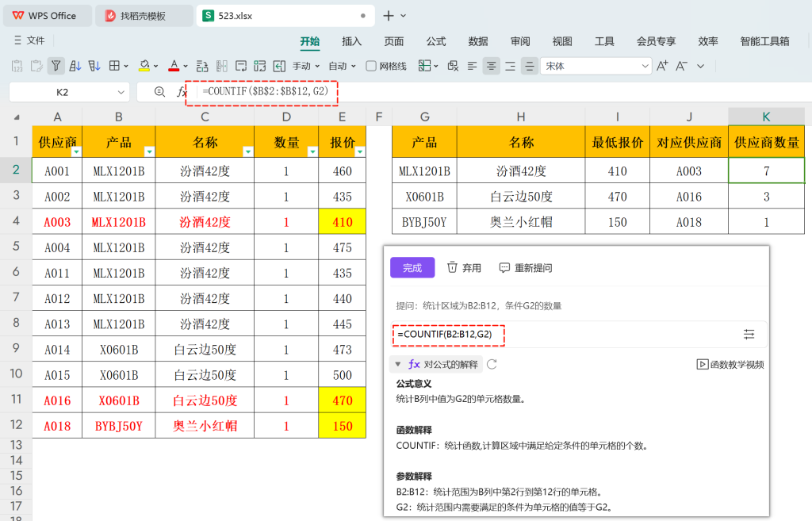Open the 函数教学视频 link
This screenshot has width=812, height=521.
(730, 364)
